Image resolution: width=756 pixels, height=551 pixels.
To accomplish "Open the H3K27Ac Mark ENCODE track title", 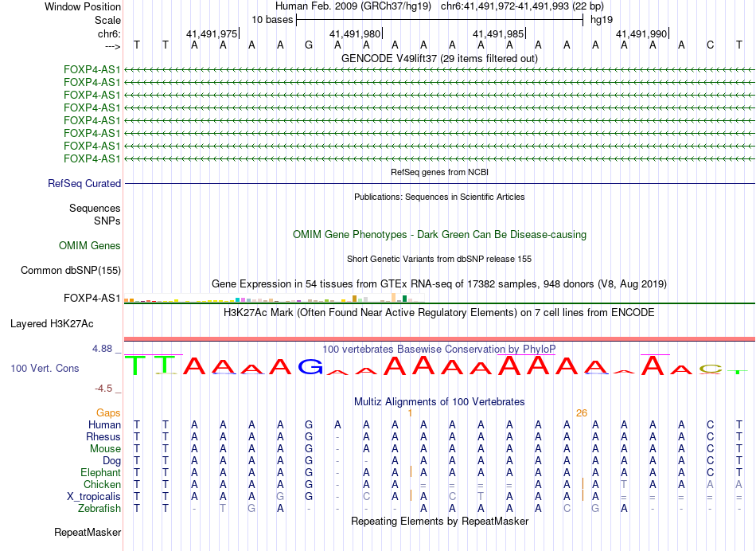I will pyautogui.click(x=439, y=313).
